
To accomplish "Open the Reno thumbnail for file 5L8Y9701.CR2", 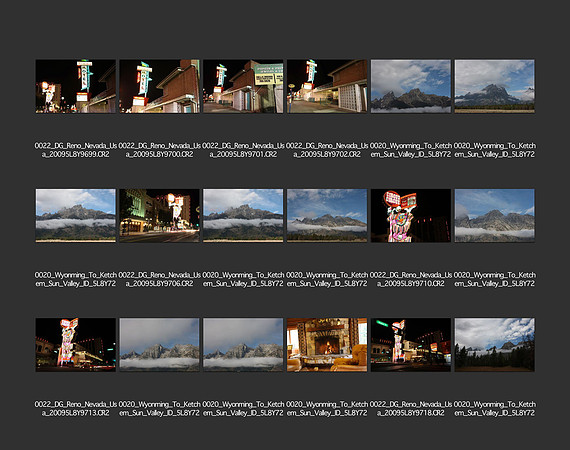I will pos(243,86).
